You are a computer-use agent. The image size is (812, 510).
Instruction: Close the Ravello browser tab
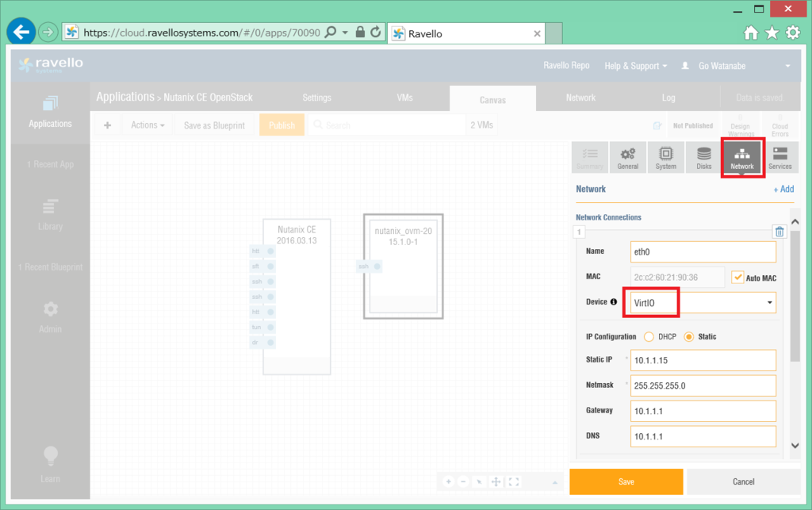tap(537, 33)
